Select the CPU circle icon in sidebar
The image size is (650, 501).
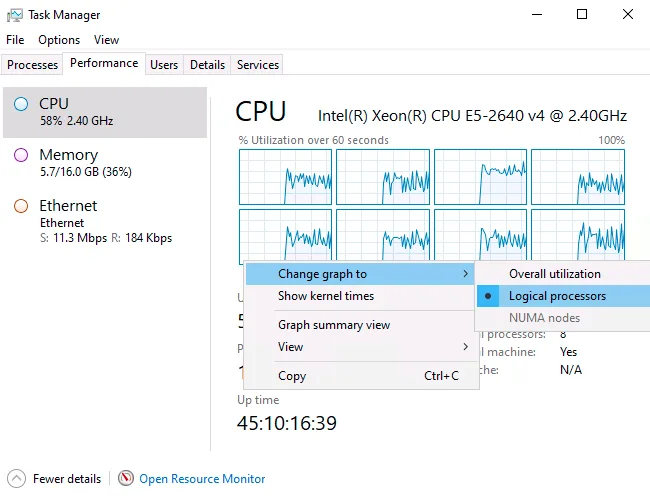(21, 104)
